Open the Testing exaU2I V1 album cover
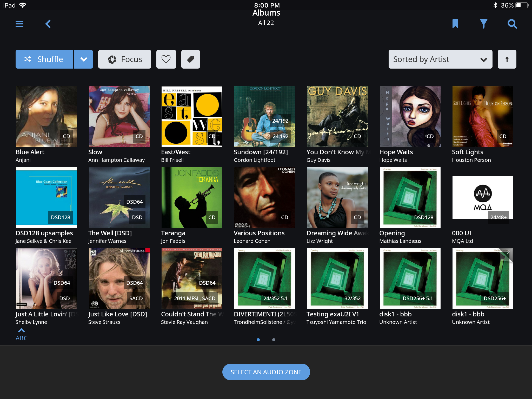This screenshot has width=532, height=399. click(337, 279)
